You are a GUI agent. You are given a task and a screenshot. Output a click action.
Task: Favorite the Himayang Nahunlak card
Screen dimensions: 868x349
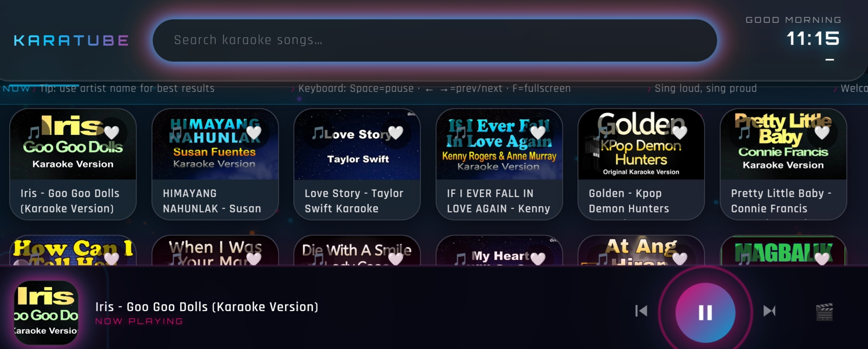point(254,132)
